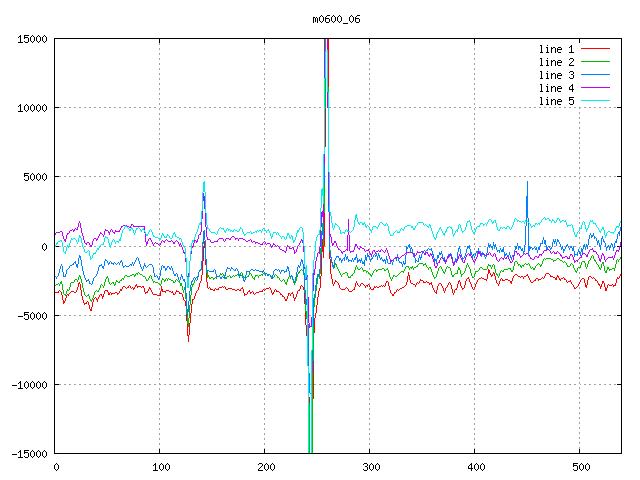Click the cyan line 5 legend sample

595,101
